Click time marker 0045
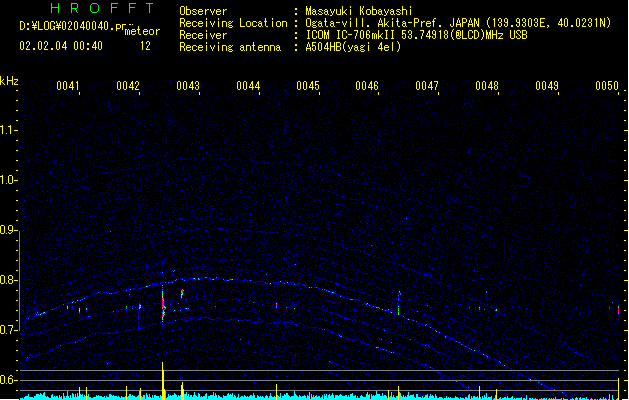This screenshot has height=400, width=629. click(308, 86)
